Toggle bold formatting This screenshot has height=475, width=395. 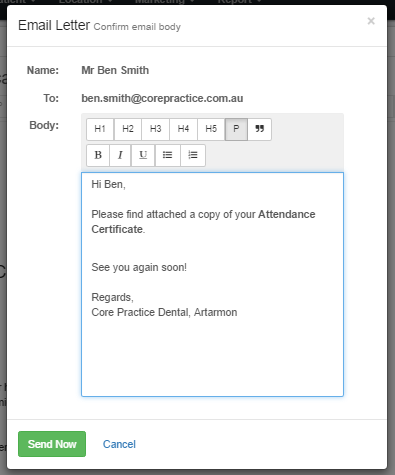click(x=98, y=155)
